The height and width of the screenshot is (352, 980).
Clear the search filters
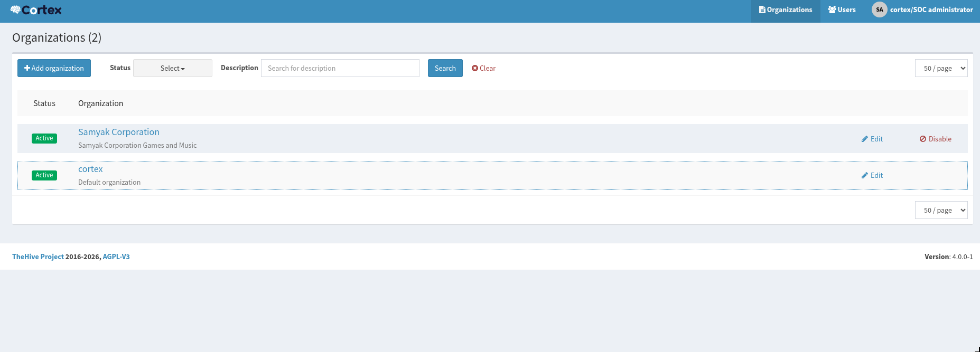[483, 68]
